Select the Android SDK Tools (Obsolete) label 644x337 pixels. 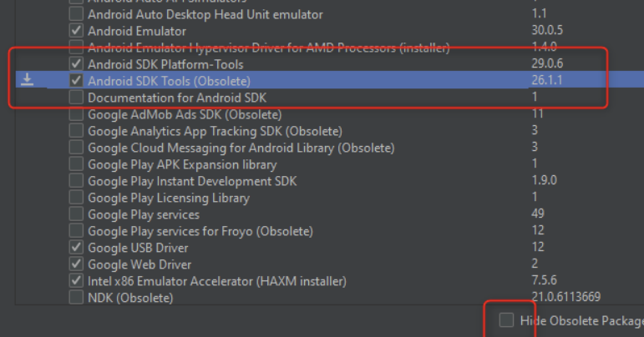tap(169, 81)
